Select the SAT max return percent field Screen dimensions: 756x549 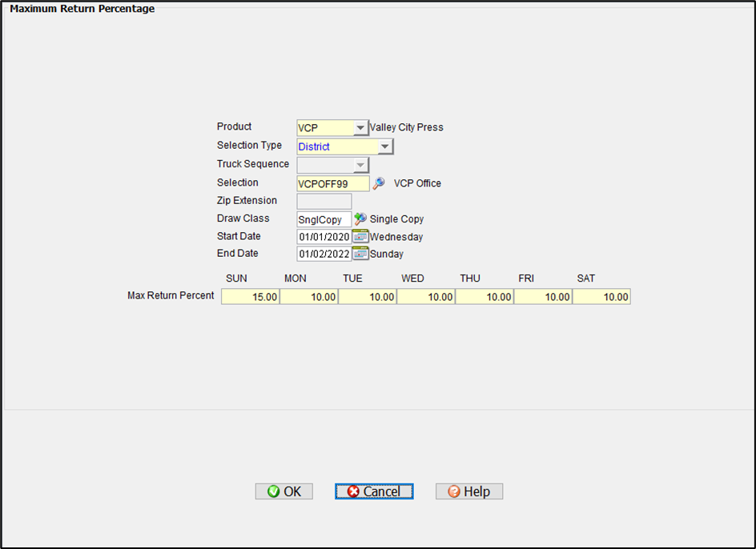pyautogui.click(x=601, y=297)
